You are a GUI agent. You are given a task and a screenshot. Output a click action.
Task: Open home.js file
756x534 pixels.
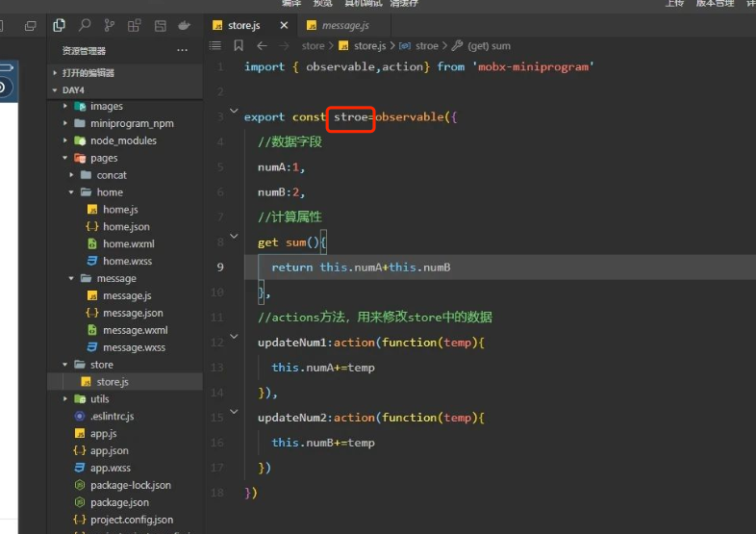point(125,210)
